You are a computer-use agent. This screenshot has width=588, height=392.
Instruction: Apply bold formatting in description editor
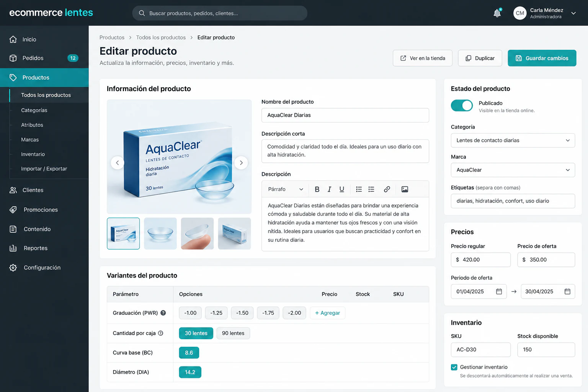coord(317,189)
